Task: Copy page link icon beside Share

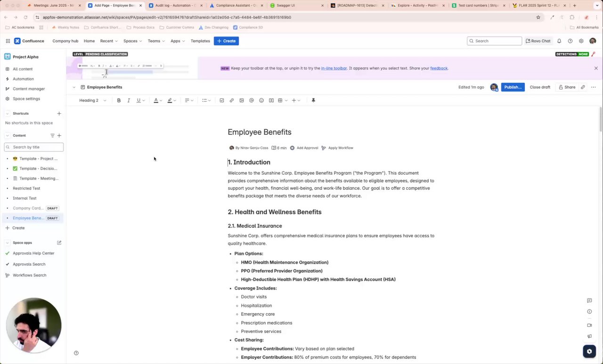Action: click(x=583, y=87)
